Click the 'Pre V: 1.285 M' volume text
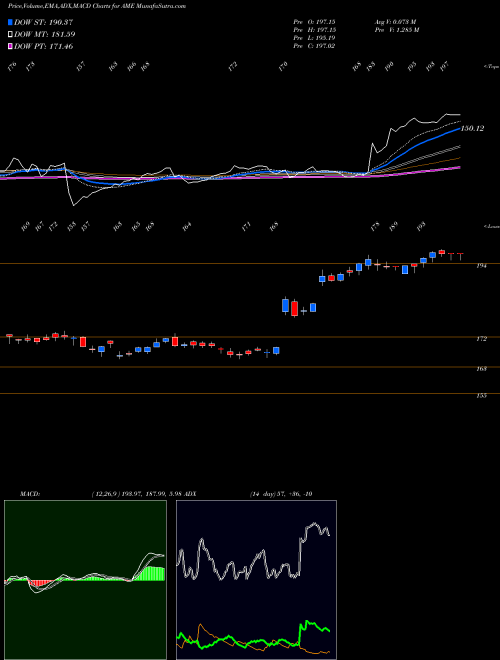500x660 pixels. 397,30
